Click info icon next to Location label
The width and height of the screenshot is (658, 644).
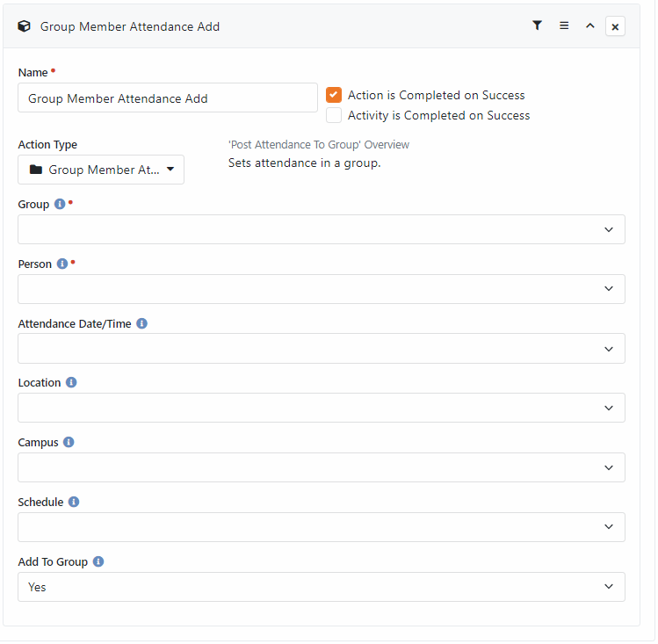click(x=71, y=383)
